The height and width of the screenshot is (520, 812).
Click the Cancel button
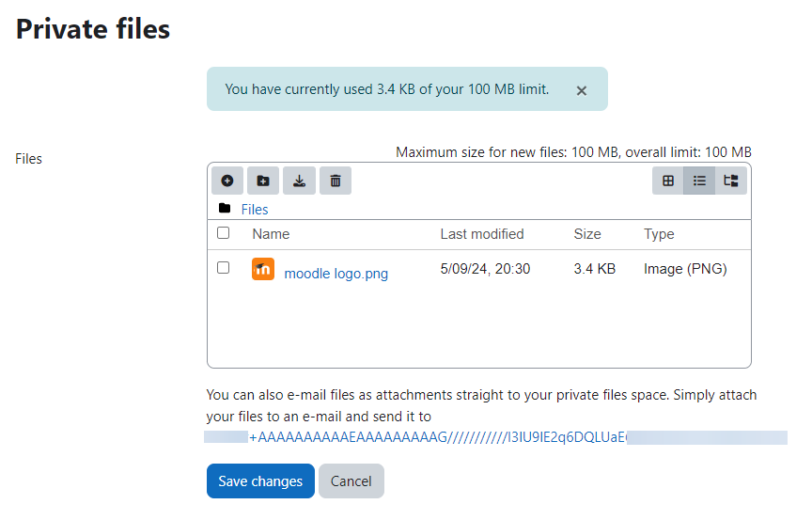click(351, 481)
